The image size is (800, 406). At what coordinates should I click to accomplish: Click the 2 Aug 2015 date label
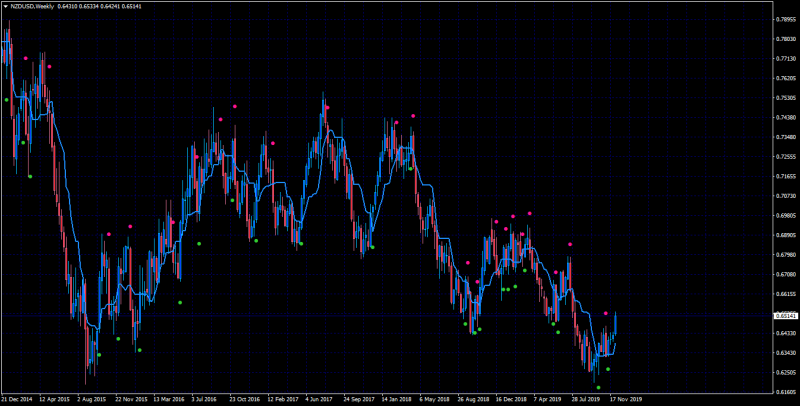[x=92, y=399]
